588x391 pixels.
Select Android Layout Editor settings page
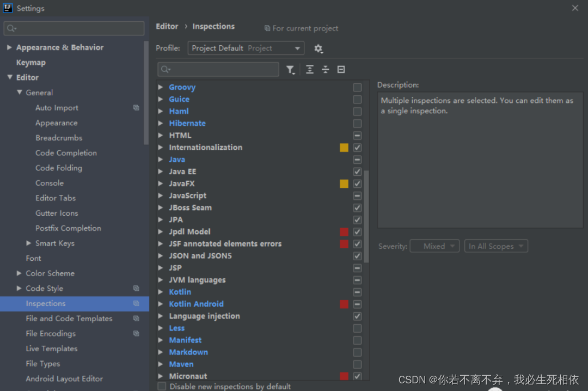[64, 378]
